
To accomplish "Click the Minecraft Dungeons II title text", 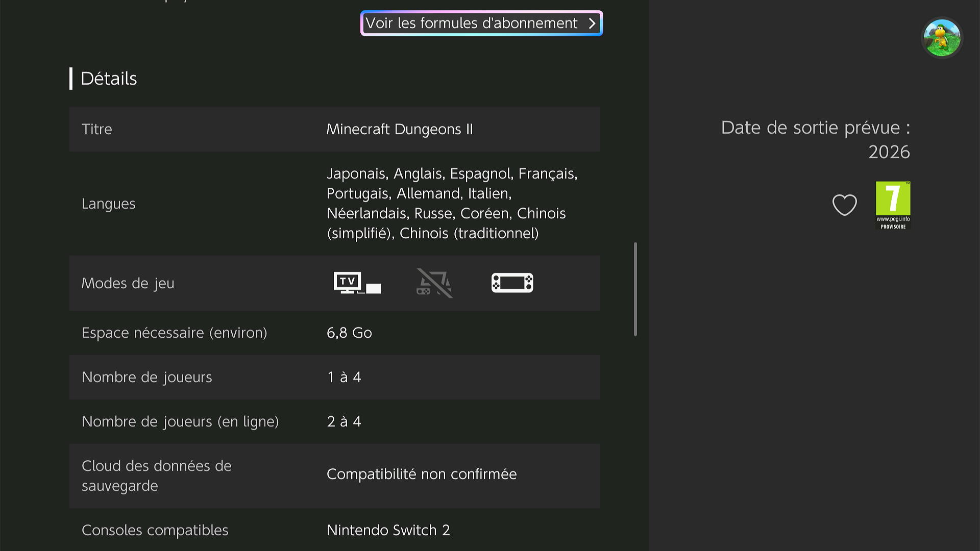I will [400, 129].
